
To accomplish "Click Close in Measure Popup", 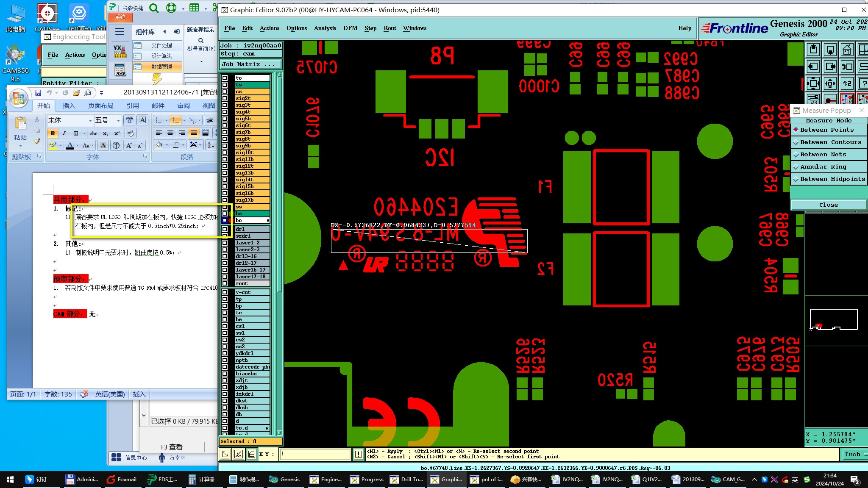I will tap(828, 205).
